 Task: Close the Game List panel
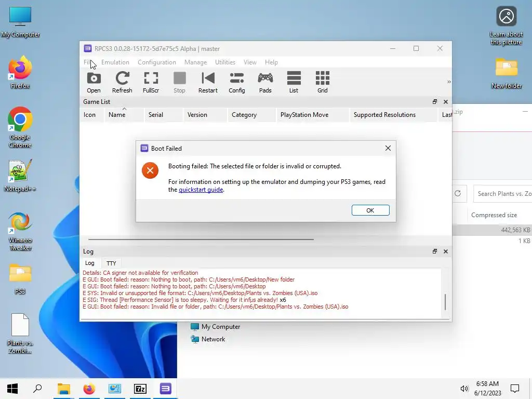pos(446,102)
